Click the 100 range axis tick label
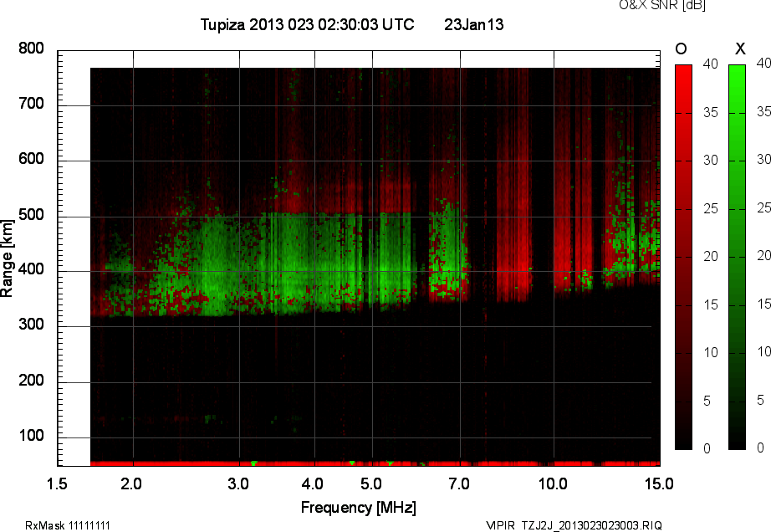 coord(31,436)
